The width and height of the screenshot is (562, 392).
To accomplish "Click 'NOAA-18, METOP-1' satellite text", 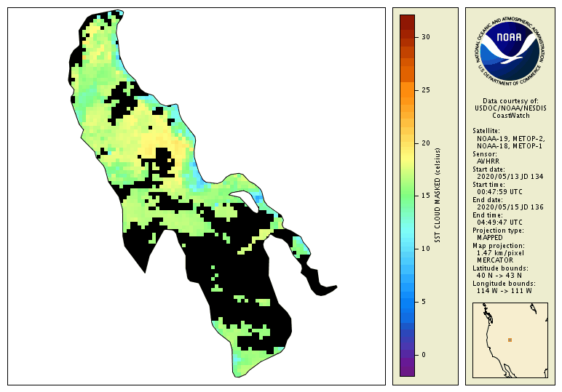I will point(510,146).
